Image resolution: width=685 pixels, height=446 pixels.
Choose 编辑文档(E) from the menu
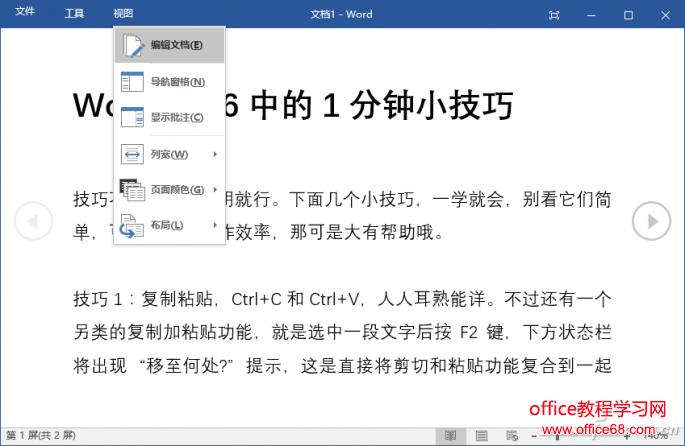tap(170, 45)
